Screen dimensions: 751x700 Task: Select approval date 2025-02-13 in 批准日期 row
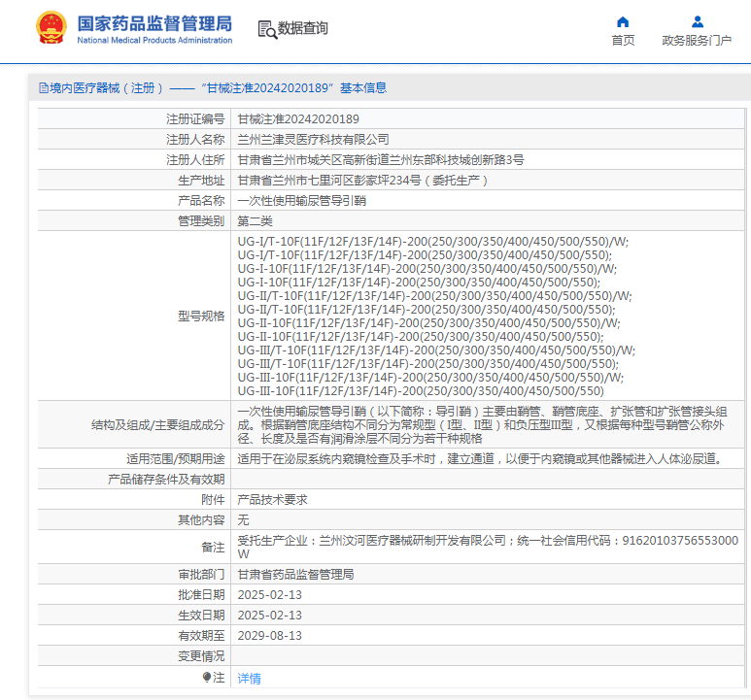270,595
